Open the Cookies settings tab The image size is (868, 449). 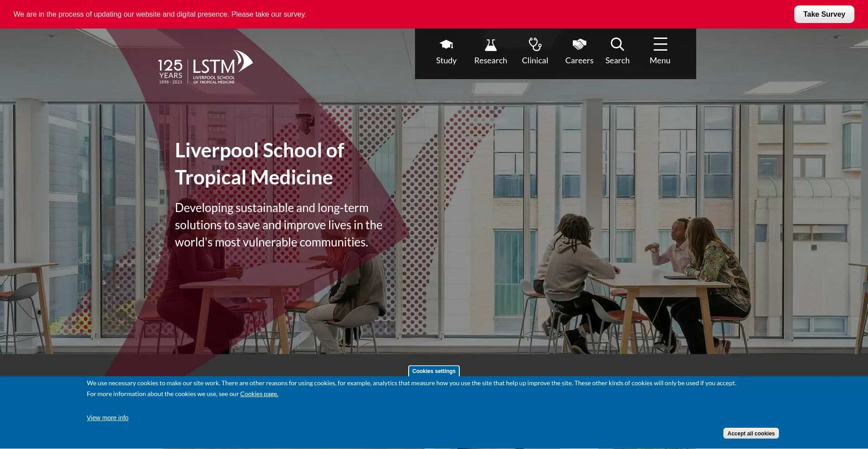point(434,371)
